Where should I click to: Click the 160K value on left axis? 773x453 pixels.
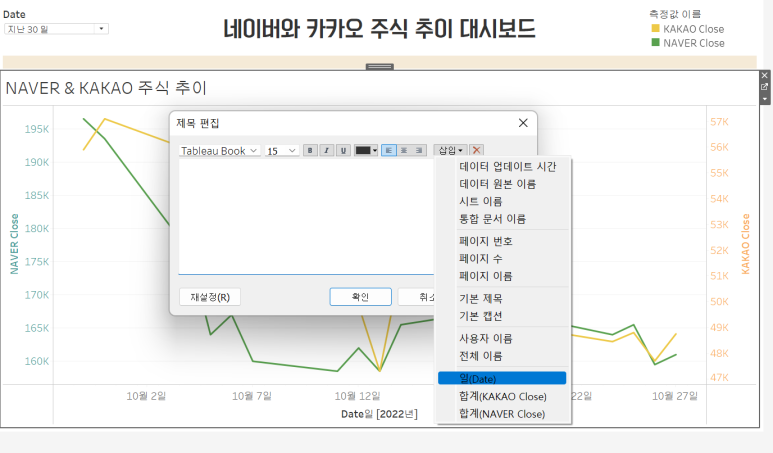37,361
